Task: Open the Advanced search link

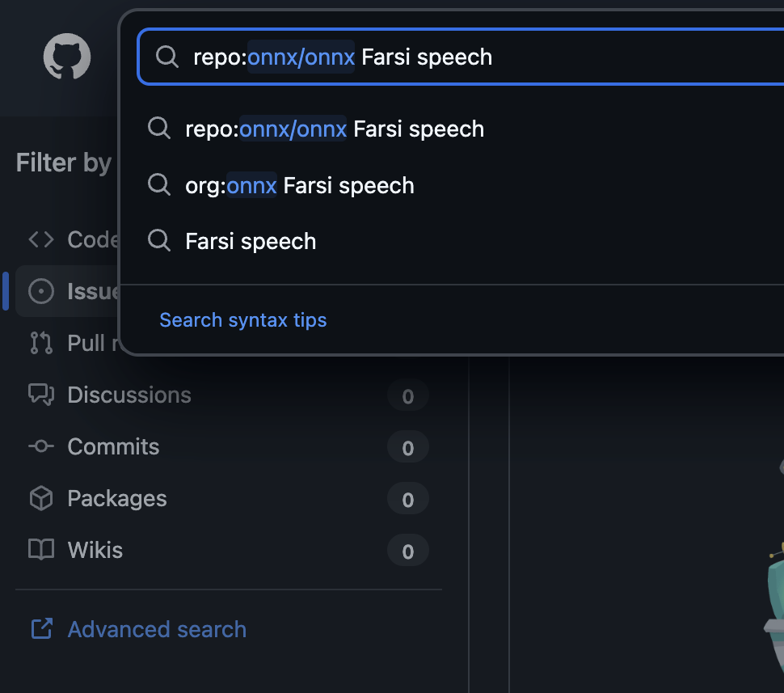Action: (x=157, y=629)
